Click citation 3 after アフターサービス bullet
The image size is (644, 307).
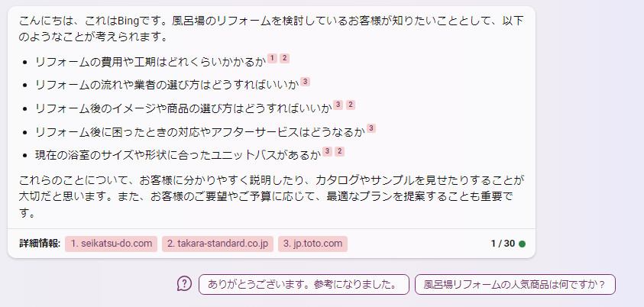click(371, 128)
